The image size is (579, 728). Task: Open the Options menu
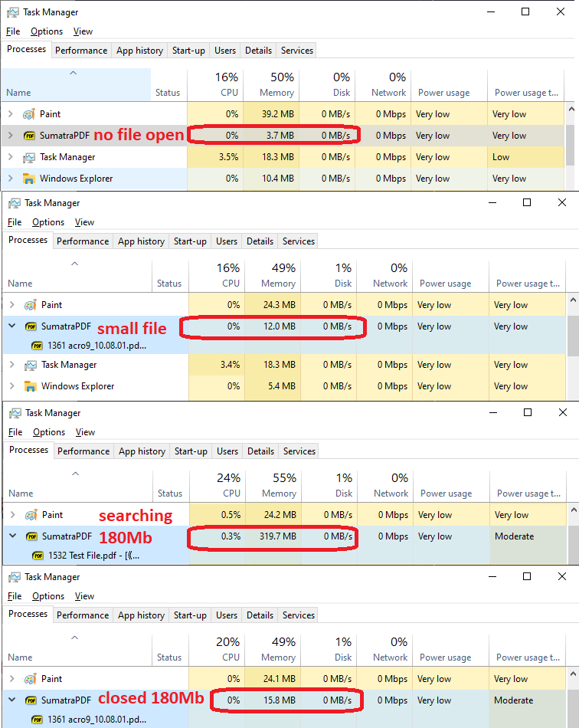[46, 31]
